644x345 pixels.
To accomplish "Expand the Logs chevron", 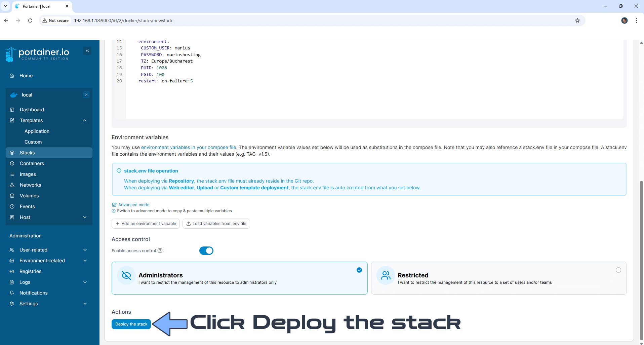I will point(85,282).
